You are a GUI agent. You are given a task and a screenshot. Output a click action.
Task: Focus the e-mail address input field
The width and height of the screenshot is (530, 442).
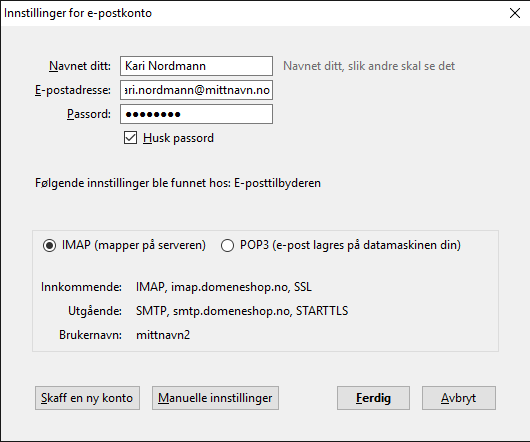(x=196, y=90)
